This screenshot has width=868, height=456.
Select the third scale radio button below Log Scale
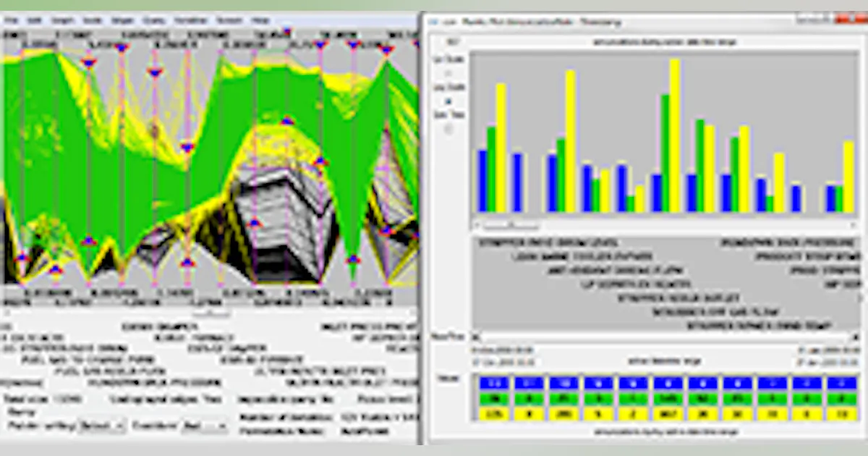click(448, 129)
